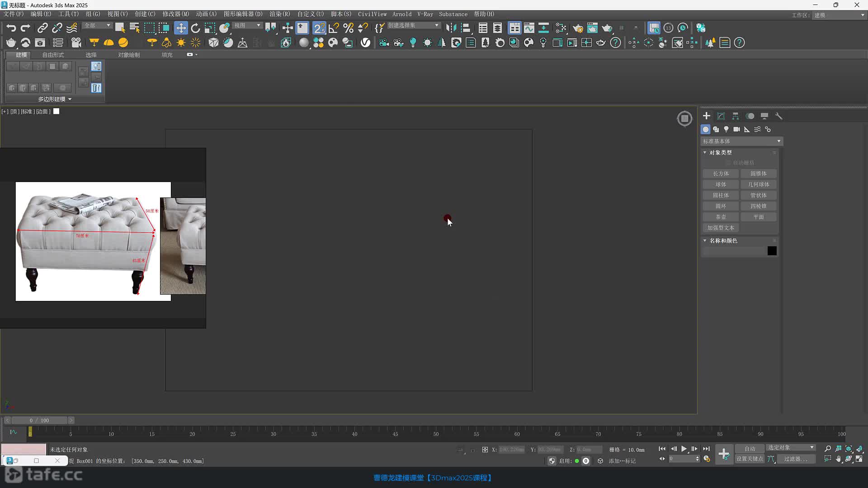The width and height of the screenshot is (868, 488).
Task: Click the V-Ray logo icon in second toolbar
Action: click(x=365, y=42)
